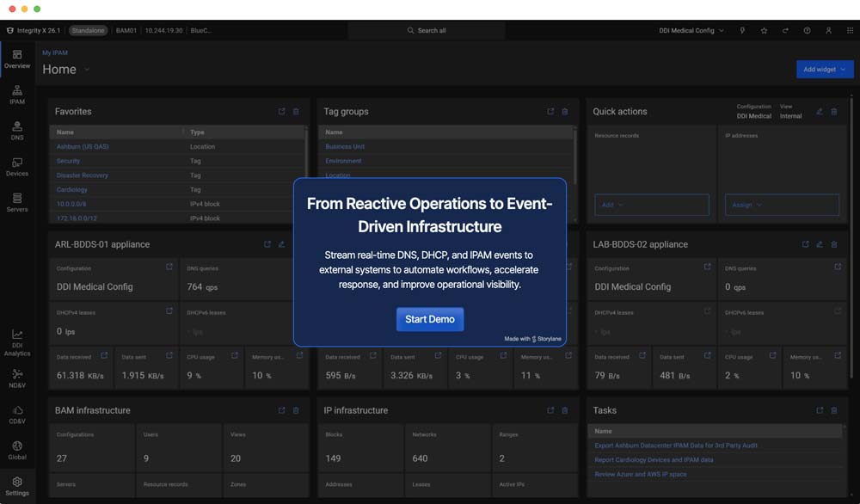Screen dimensions: 860x504
Task: Pop out the Favorites widget
Action: click(281, 111)
